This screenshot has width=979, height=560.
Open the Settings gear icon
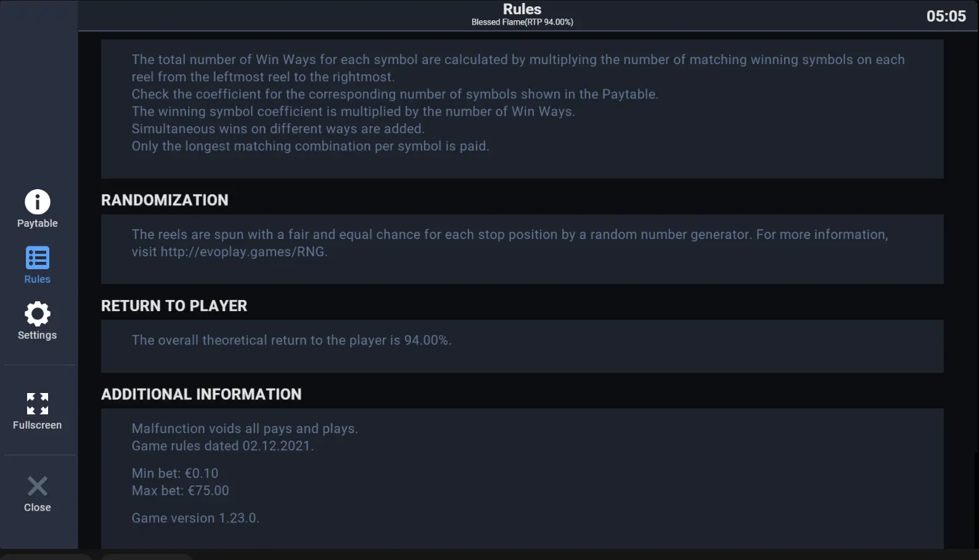click(38, 314)
